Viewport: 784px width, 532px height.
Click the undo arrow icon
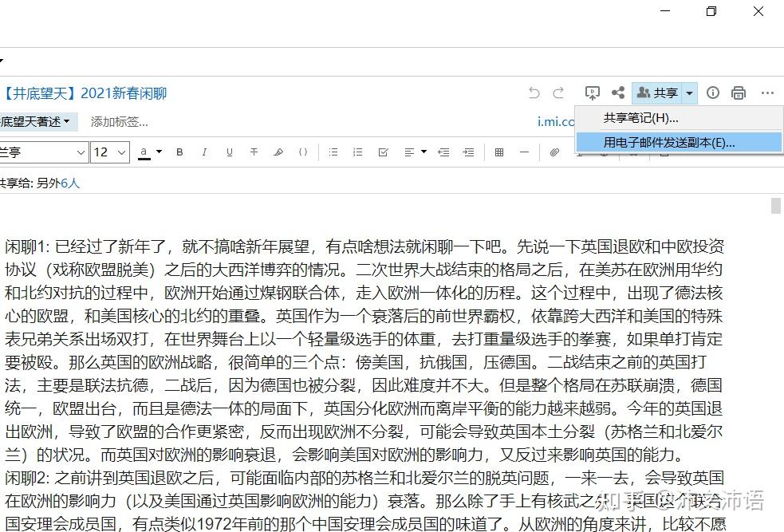tap(534, 93)
